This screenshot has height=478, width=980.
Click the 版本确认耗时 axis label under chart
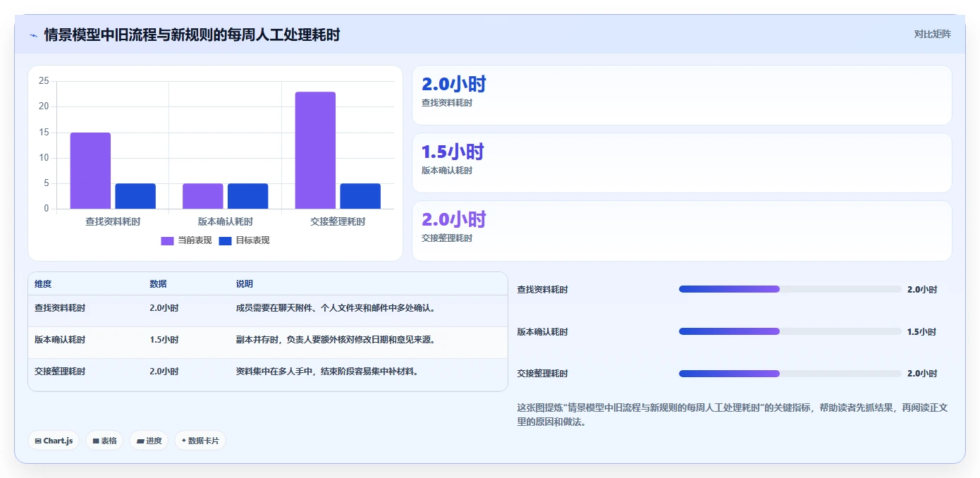(x=226, y=221)
